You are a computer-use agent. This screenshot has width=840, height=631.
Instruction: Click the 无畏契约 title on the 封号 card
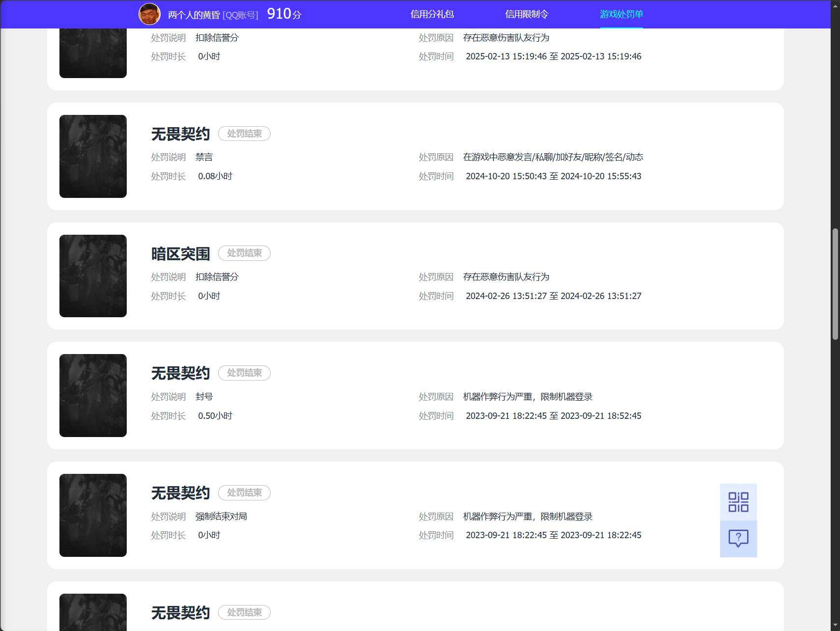(x=180, y=373)
